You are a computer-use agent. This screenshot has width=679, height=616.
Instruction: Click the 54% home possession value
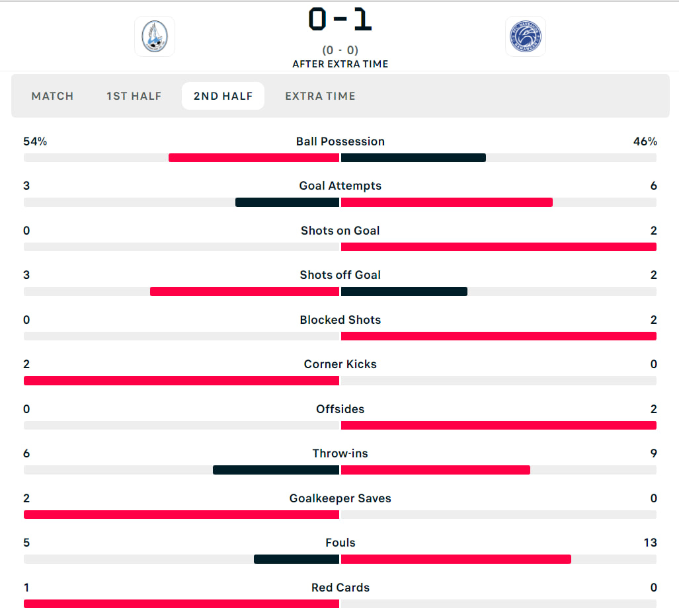(35, 141)
